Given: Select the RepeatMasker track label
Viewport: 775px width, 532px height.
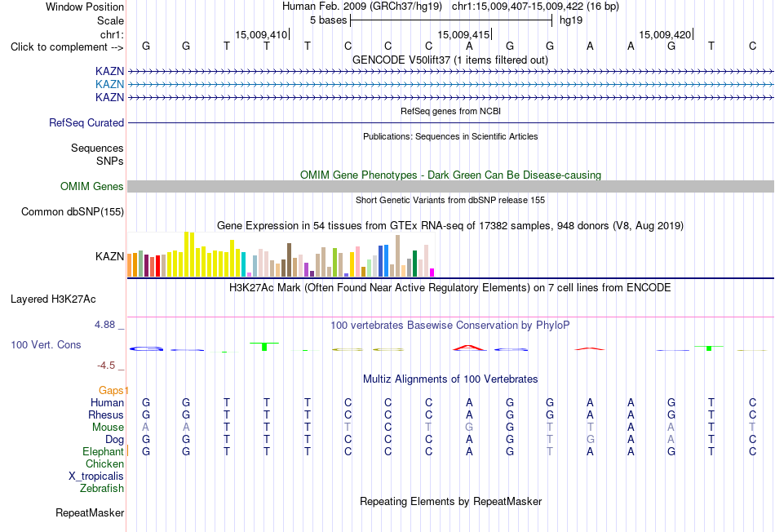Looking at the screenshot, I should click(x=90, y=512).
